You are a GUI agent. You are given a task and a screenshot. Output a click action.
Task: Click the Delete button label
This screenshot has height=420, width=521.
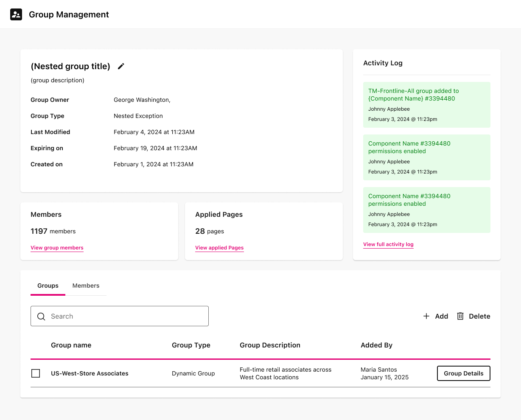[479, 316]
